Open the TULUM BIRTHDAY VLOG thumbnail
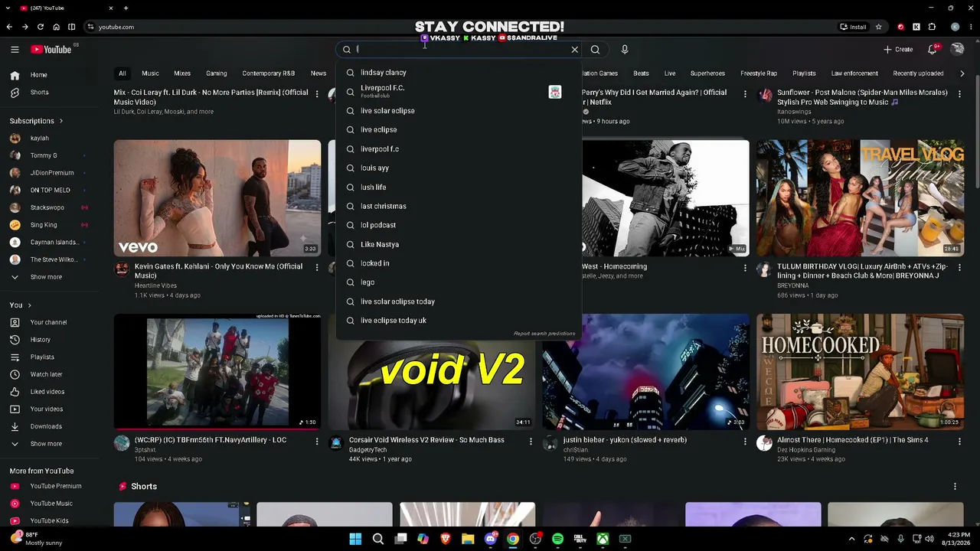980x551 pixels. coord(860,197)
